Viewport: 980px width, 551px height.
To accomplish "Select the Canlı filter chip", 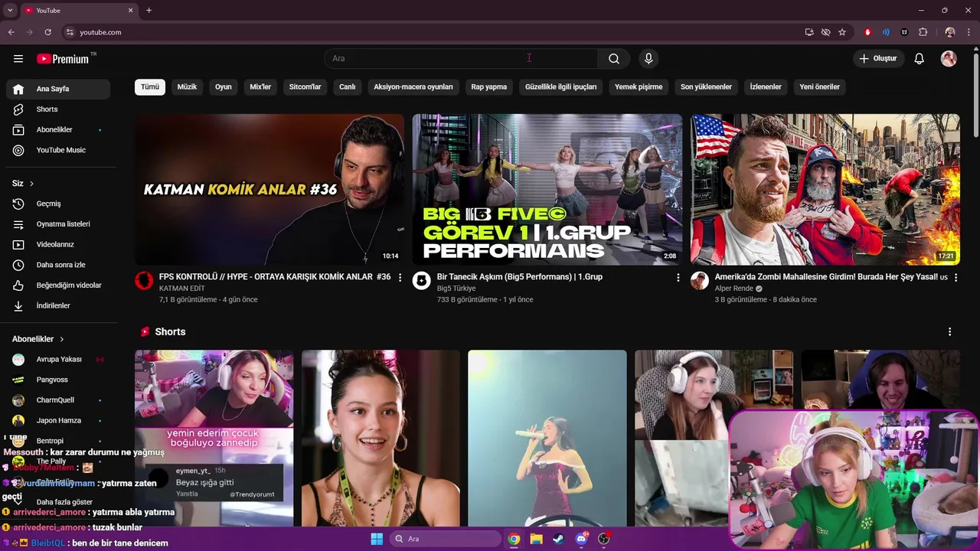I will [x=348, y=87].
